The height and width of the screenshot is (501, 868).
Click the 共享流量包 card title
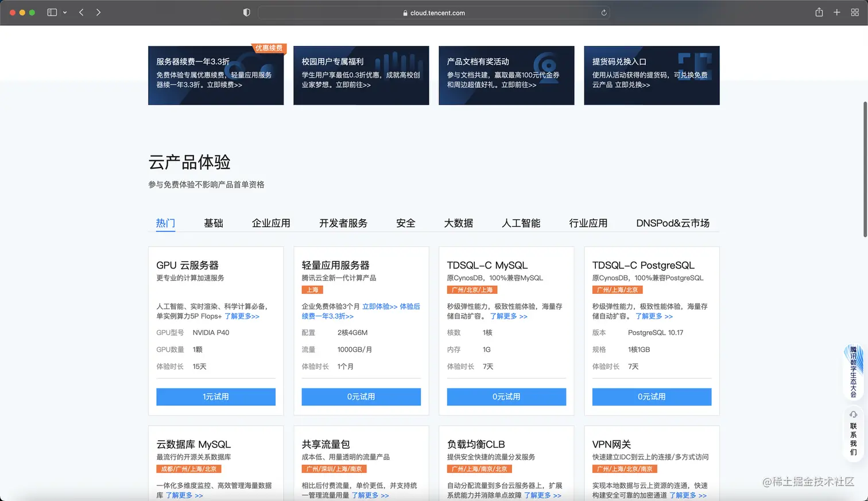pyautogui.click(x=326, y=444)
